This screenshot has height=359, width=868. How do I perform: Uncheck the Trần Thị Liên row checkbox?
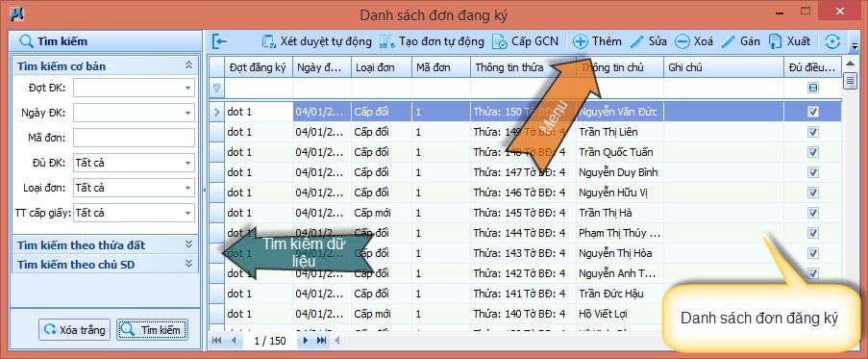[x=812, y=132]
